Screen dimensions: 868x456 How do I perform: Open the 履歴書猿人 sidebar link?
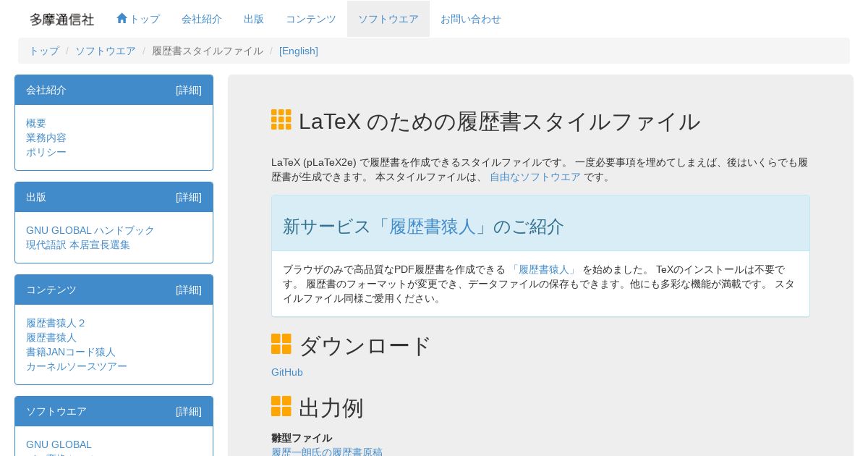click(x=51, y=337)
